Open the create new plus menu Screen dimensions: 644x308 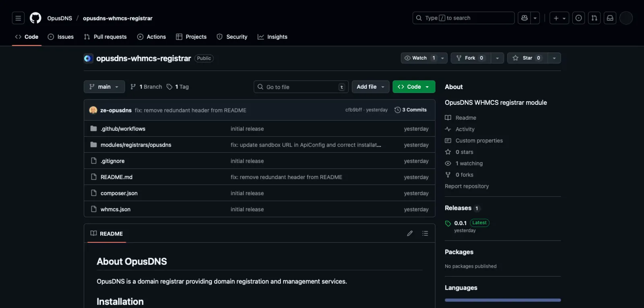[x=559, y=18]
